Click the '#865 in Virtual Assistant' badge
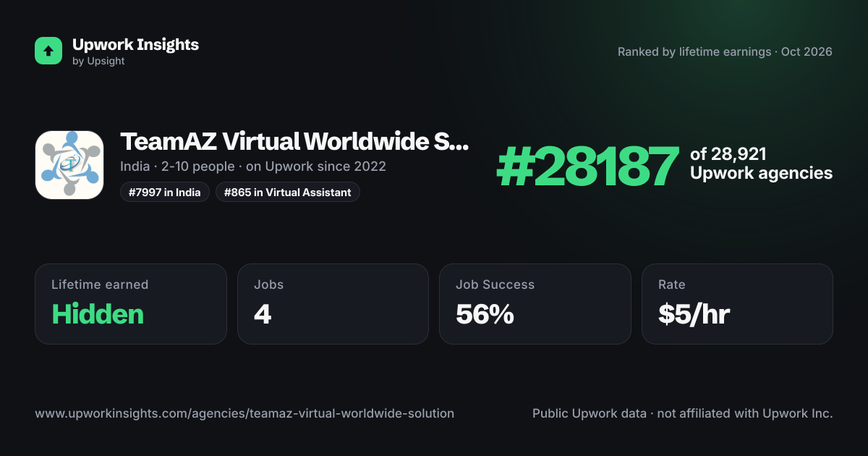Screen dimensions: 868x456 pos(287,192)
